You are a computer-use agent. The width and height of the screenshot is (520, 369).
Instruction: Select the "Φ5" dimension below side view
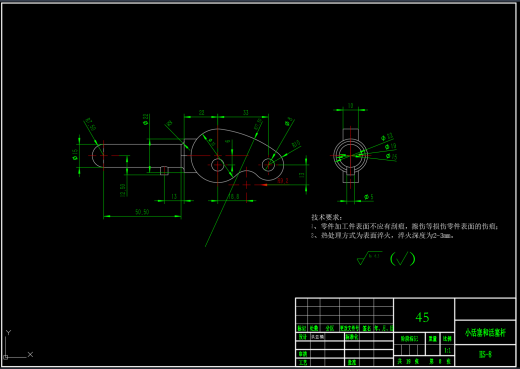(x=369, y=197)
